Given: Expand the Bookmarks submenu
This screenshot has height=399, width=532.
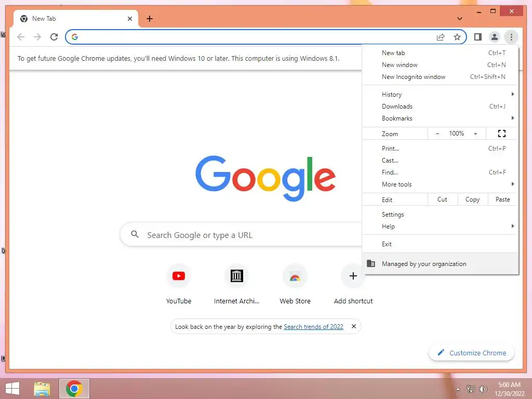Looking at the screenshot, I should coord(440,118).
